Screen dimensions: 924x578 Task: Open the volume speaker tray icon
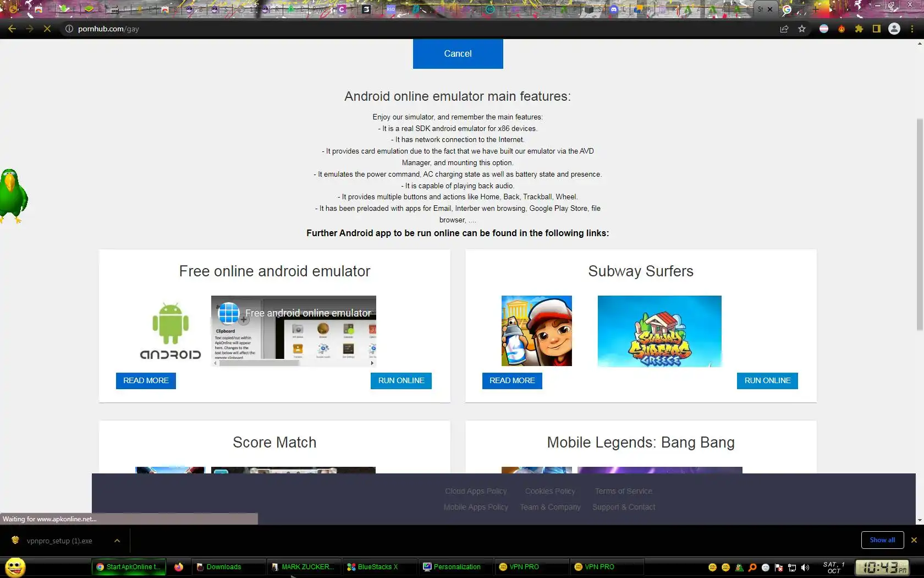(805, 568)
